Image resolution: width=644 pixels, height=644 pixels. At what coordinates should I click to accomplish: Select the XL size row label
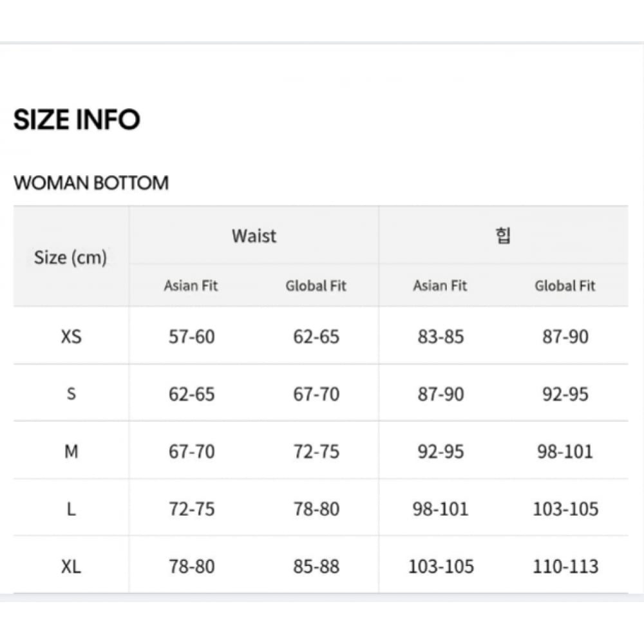coord(71,567)
